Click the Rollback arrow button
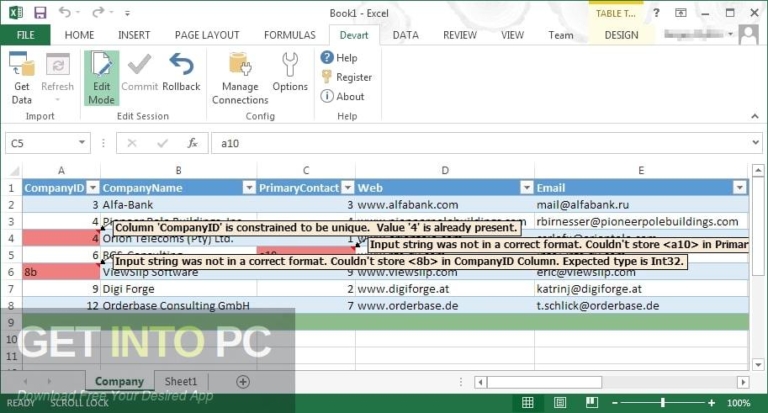768x413 pixels. (181, 73)
